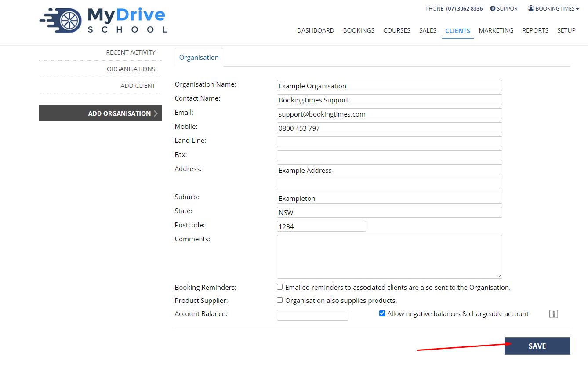Screen dimensions: 588x368
Task: Open the Clients menu
Action: pyautogui.click(x=457, y=31)
